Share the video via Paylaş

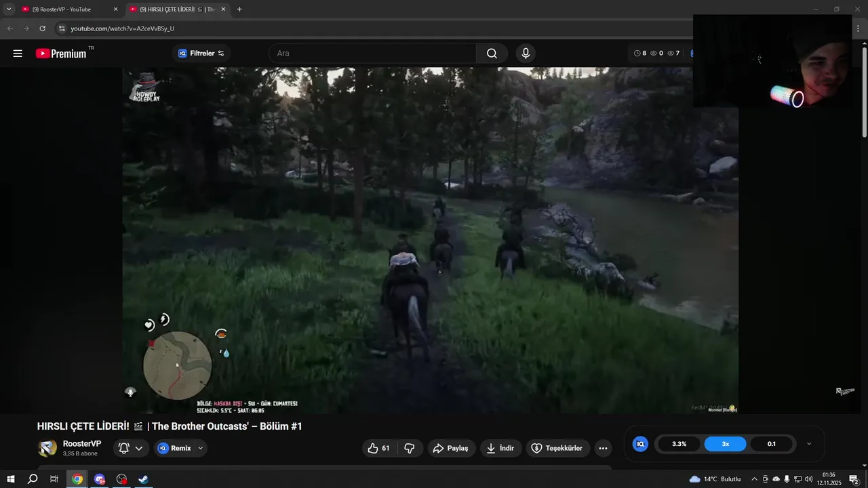click(x=451, y=448)
